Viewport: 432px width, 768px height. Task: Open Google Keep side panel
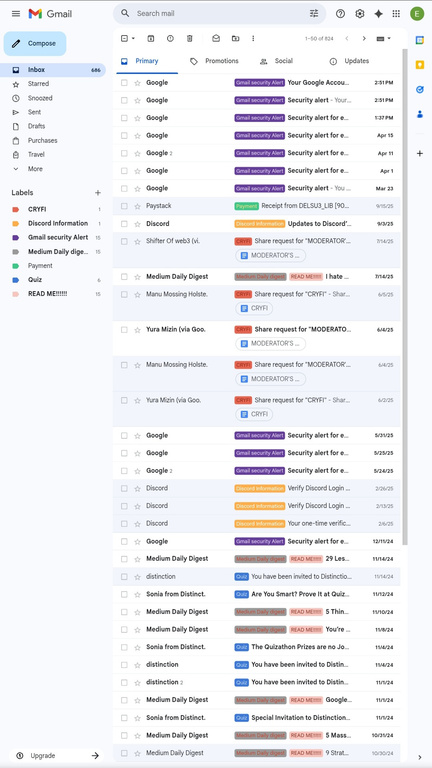(420, 65)
